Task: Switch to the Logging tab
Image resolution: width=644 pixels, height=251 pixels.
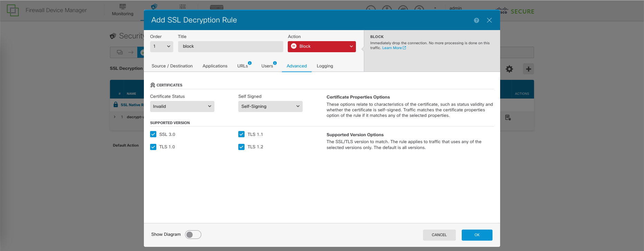Action: (x=325, y=66)
